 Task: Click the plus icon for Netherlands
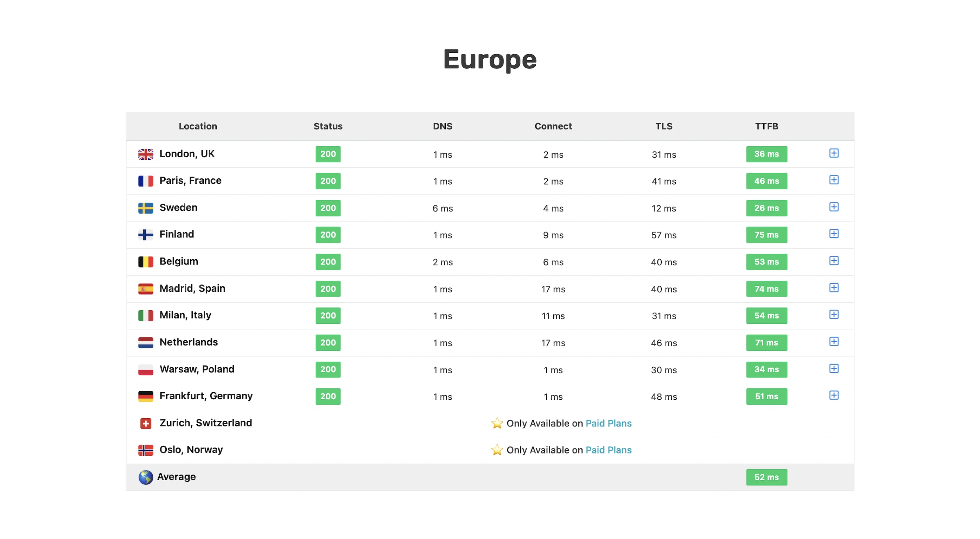point(834,342)
